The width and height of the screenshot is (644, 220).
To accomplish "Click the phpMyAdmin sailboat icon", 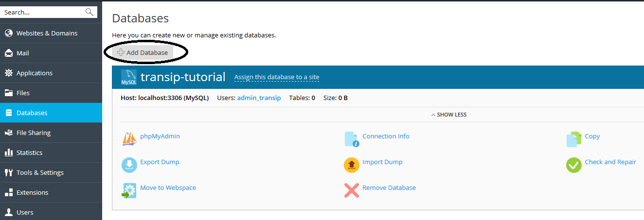I will tap(129, 138).
